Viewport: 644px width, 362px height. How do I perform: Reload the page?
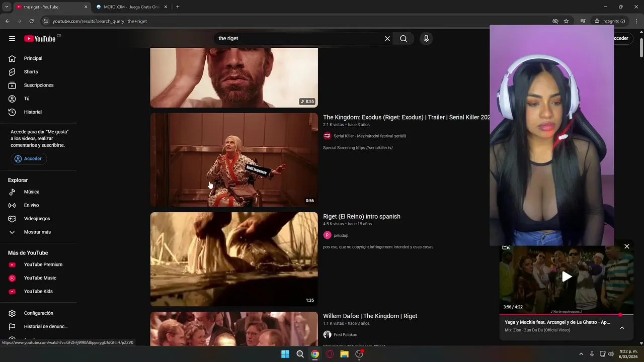click(x=31, y=21)
